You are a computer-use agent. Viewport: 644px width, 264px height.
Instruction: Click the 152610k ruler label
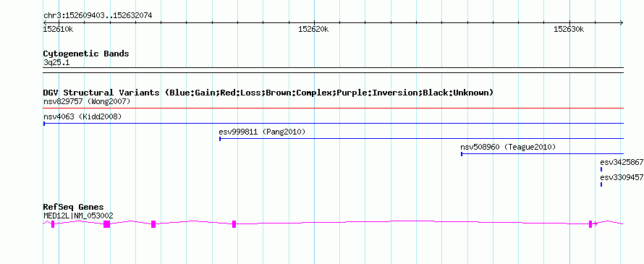pos(59,29)
